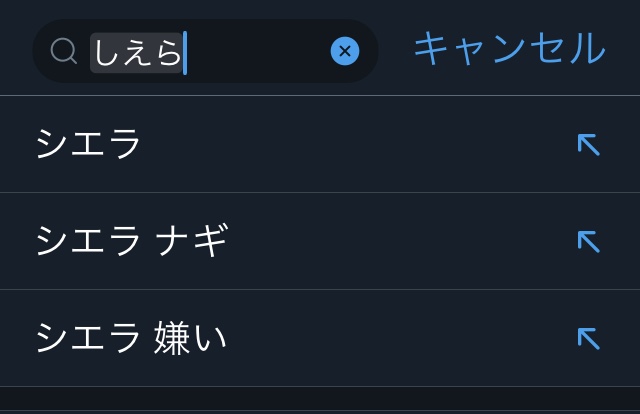Viewport: 640px width, 414px height.
Task: Open the シエラ 嫌い suggestion
Action: coord(131,338)
